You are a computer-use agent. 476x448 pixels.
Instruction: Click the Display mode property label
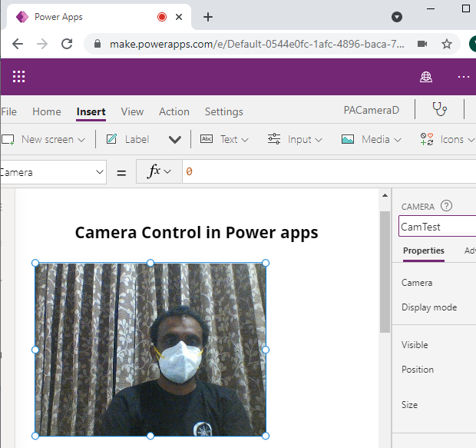tap(429, 307)
